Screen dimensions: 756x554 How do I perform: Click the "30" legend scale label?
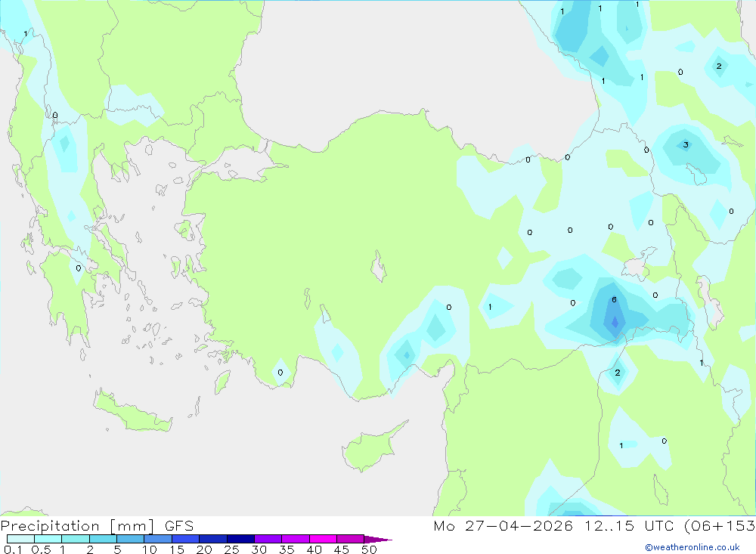pyautogui.click(x=259, y=549)
